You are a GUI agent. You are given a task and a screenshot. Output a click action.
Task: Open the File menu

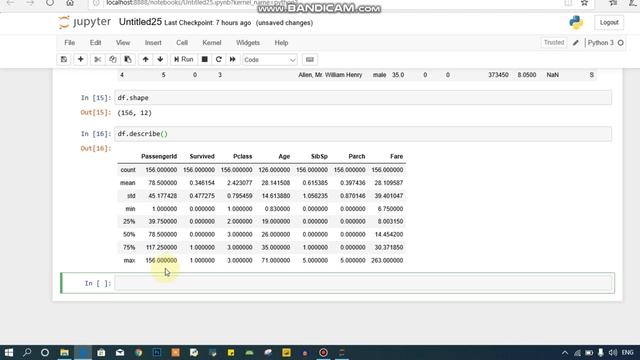pyautogui.click(x=69, y=43)
